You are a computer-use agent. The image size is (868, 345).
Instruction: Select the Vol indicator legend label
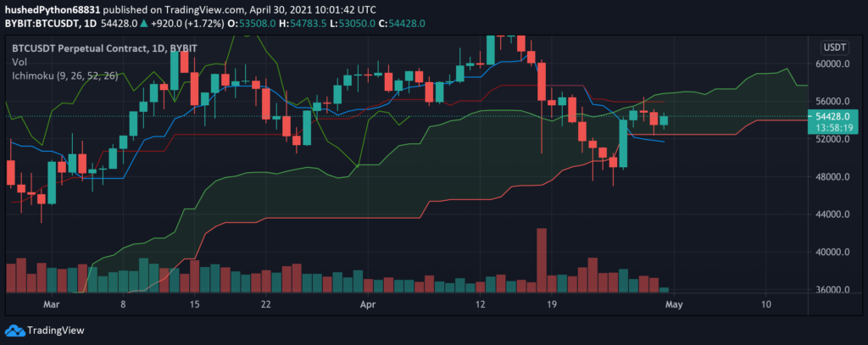pyautogui.click(x=18, y=62)
